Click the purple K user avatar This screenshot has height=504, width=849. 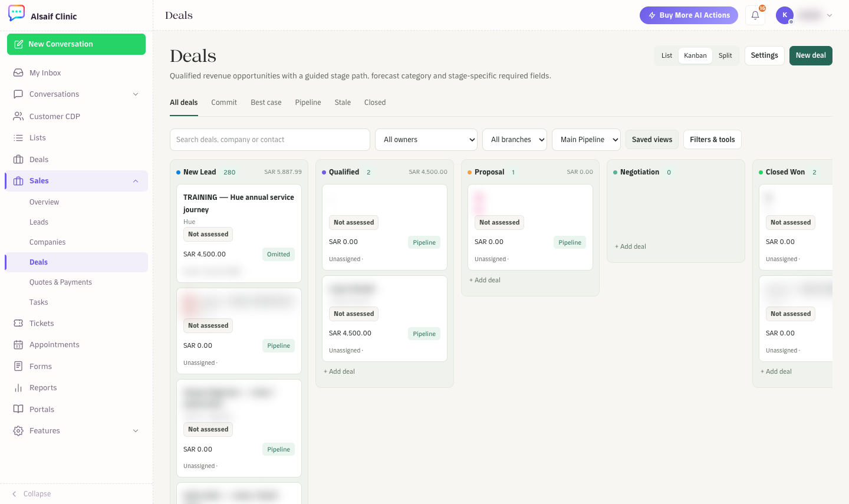pos(785,15)
